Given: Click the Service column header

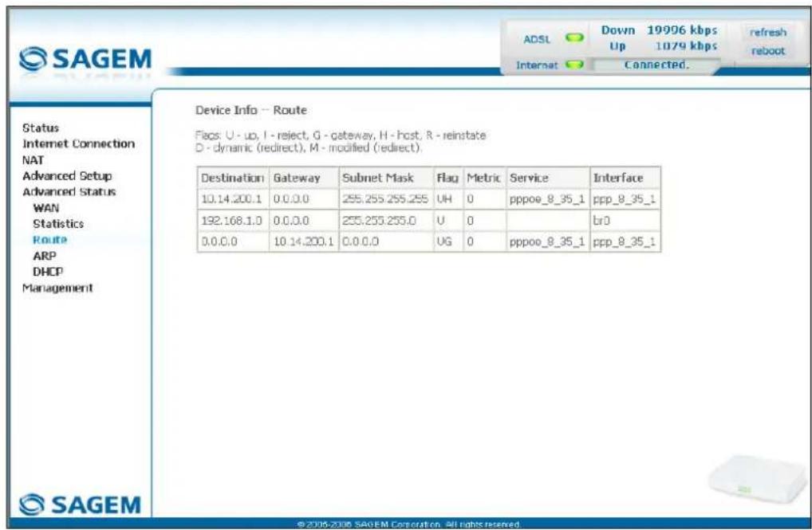Looking at the screenshot, I should (x=548, y=178).
